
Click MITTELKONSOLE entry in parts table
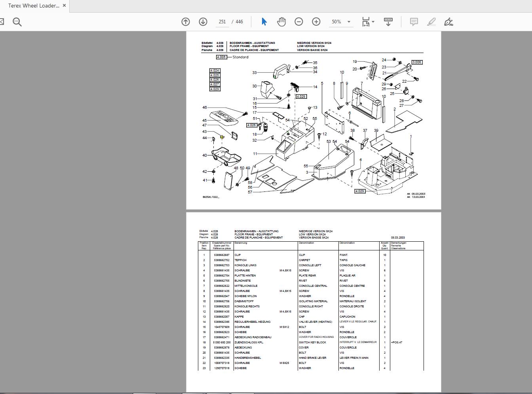coord(246,286)
